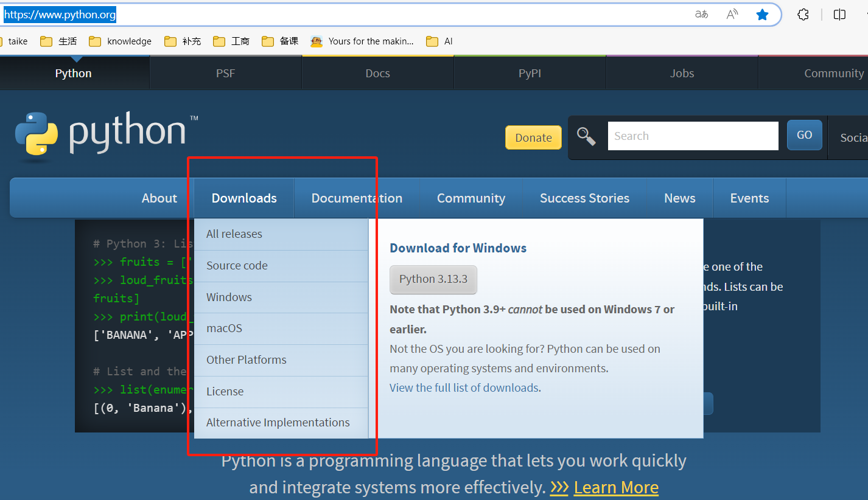Open the Success Stories menu
Image resolution: width=868 pixels, height=500 pixels.
584,198
